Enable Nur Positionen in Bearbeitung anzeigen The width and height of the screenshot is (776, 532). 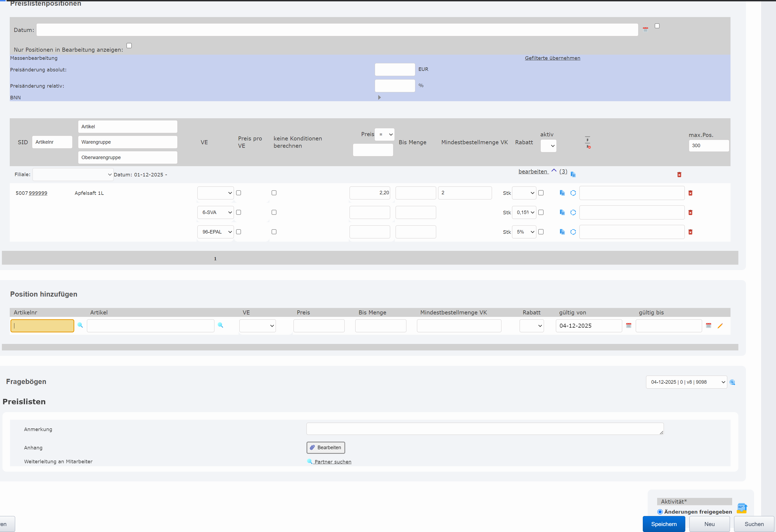click(x=129, y=46)
